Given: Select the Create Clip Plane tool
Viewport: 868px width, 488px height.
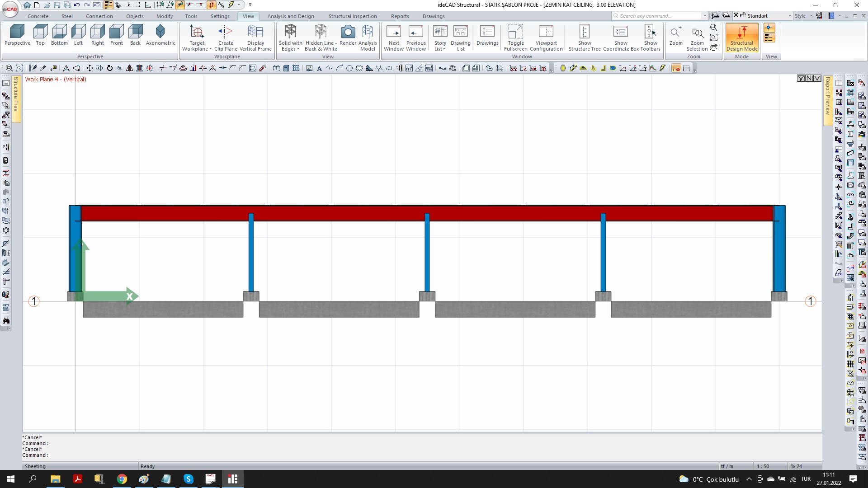Looking at the screenshot, I should tap(226, 36).
